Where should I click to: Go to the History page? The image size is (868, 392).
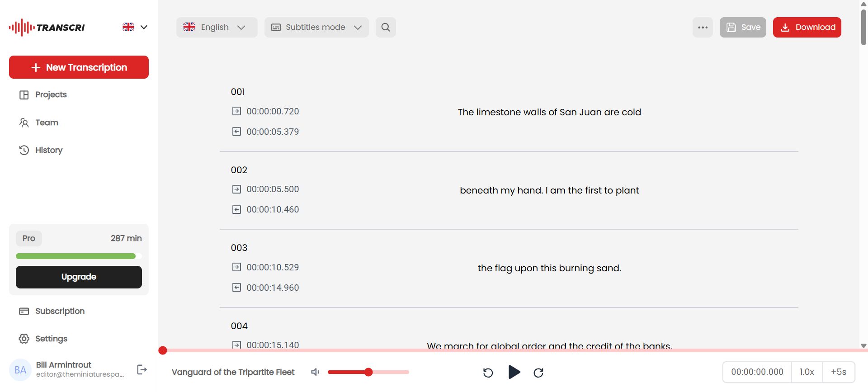click(49, 150)
